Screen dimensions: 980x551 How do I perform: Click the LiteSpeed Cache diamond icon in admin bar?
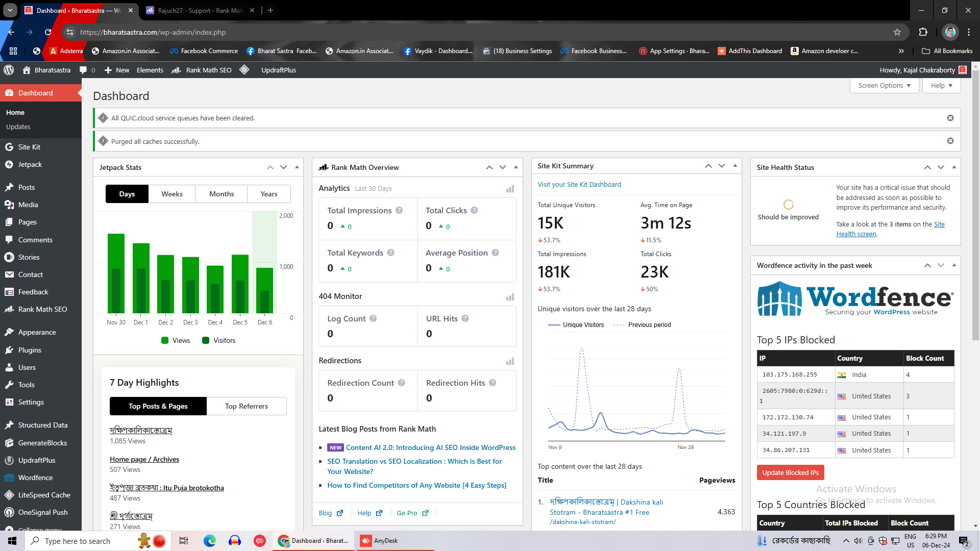click(244, 70)
